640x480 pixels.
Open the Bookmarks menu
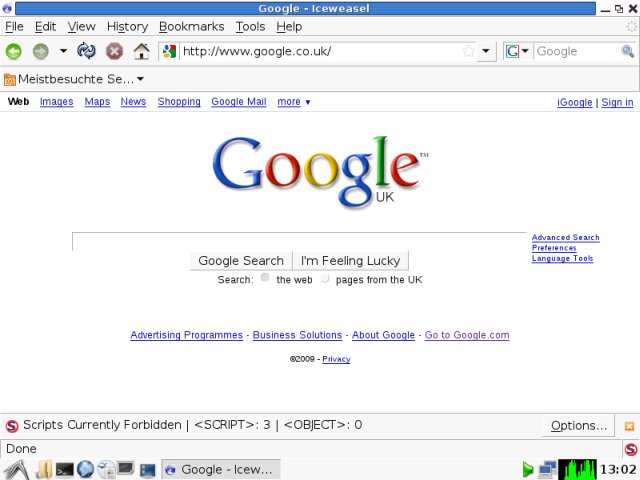click(191, 27)
